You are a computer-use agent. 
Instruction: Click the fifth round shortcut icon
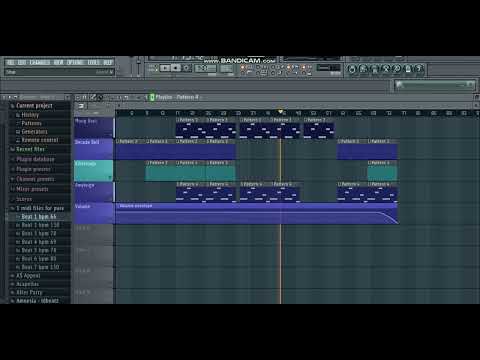397,69
